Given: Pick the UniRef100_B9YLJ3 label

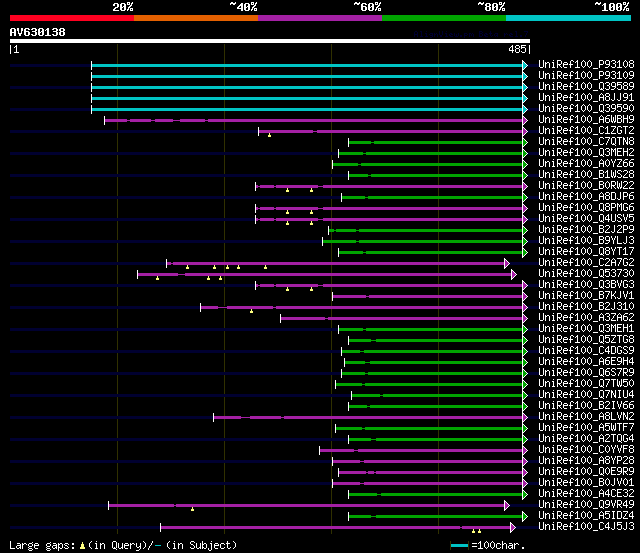Looking at the screenshot, I should click(x=586, y=241).
